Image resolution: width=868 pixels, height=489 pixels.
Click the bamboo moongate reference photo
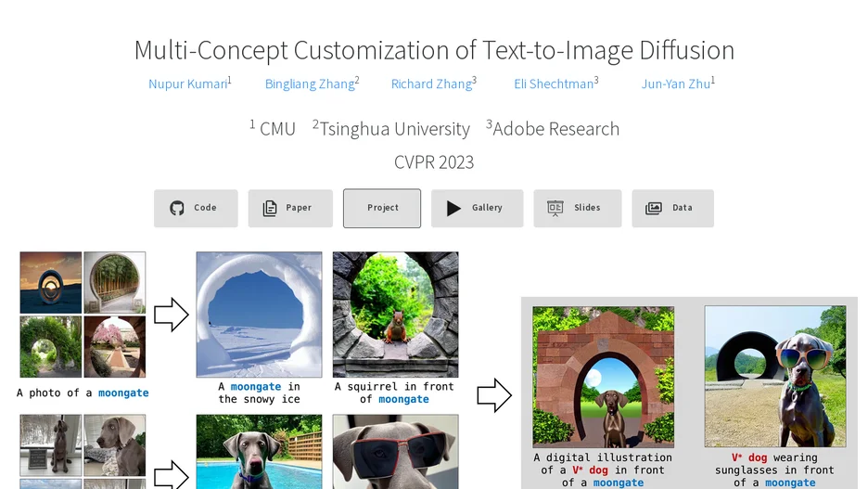pyautogui.click(x=115, y=283)
